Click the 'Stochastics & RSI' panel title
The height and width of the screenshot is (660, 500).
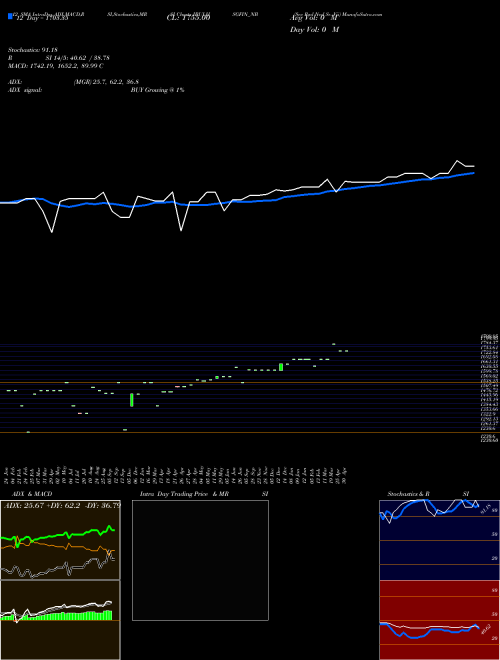coord(428,494)
